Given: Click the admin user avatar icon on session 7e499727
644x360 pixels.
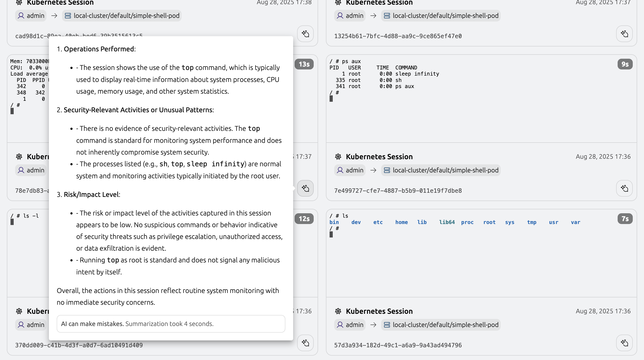Looking at the screenshot, I should (x=340, y=170).
